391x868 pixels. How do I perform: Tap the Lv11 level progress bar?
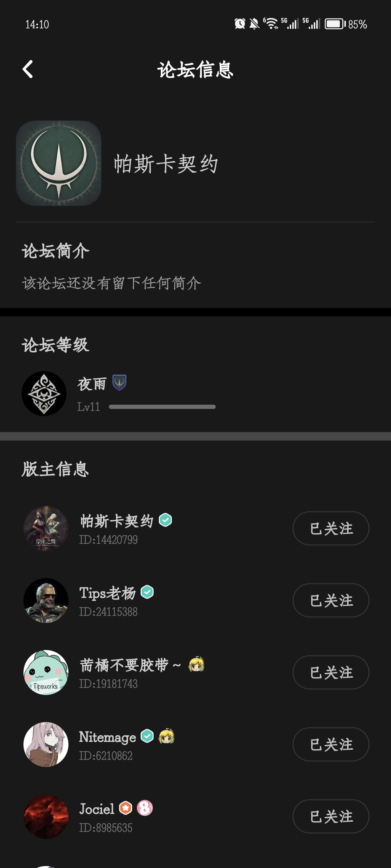point(162,407)
